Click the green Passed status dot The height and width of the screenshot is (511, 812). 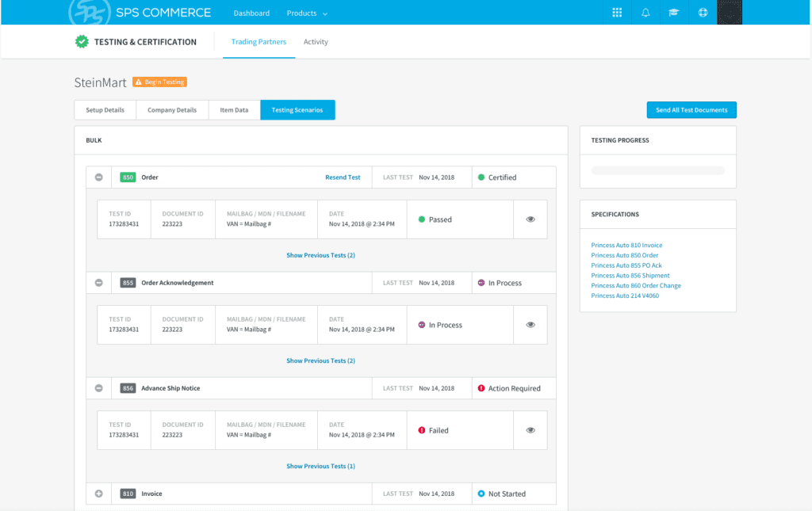pyautogui.click(x=422, y=219)
